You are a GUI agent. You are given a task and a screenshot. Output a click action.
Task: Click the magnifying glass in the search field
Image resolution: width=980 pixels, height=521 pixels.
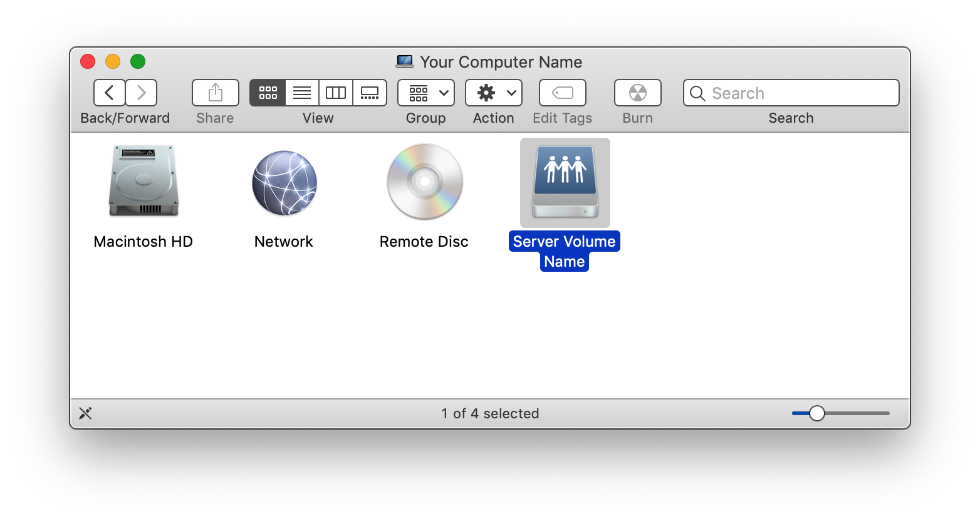(x=697, y=93)
